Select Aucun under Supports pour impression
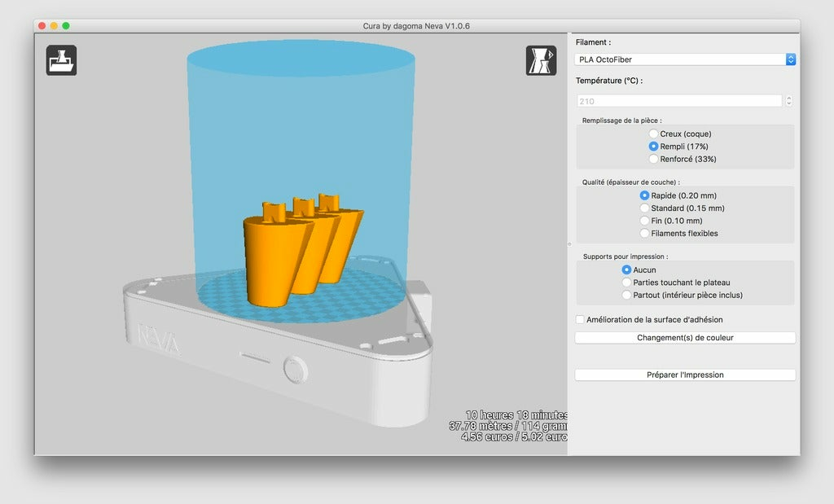 (x=625, y=270)
